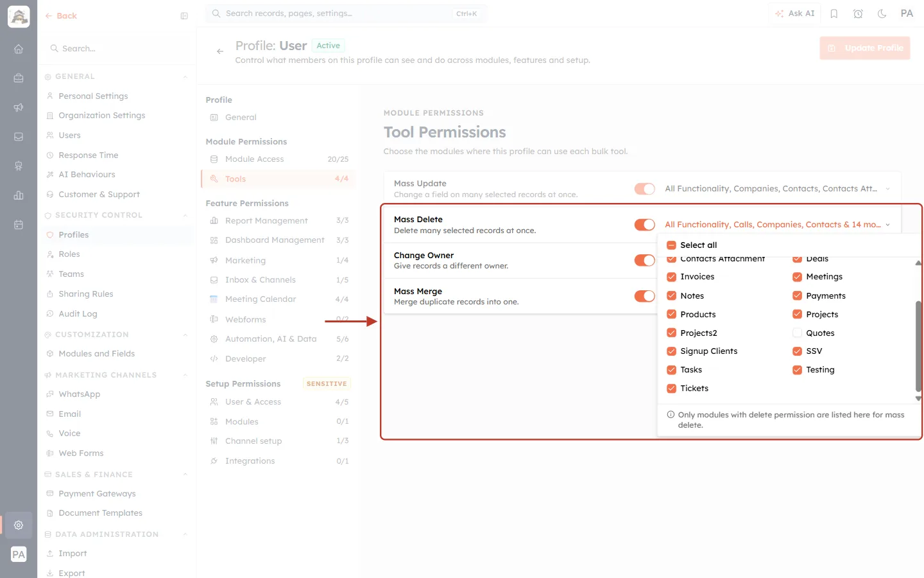This screenshot has height=578, width=924.
Task: Open the megaphone marketing icon in rail
Action: (19, 107)
